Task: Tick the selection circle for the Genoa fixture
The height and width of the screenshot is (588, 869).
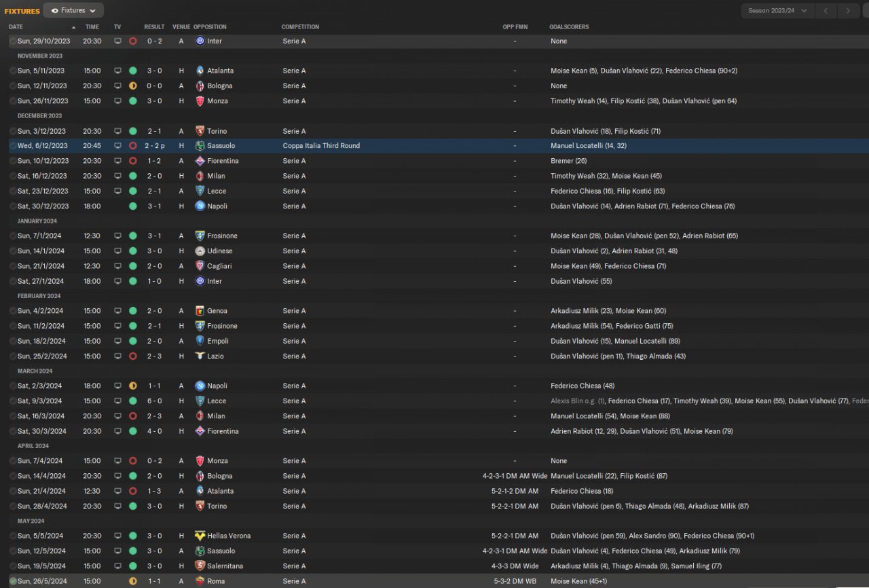Action: coord(13,311)
